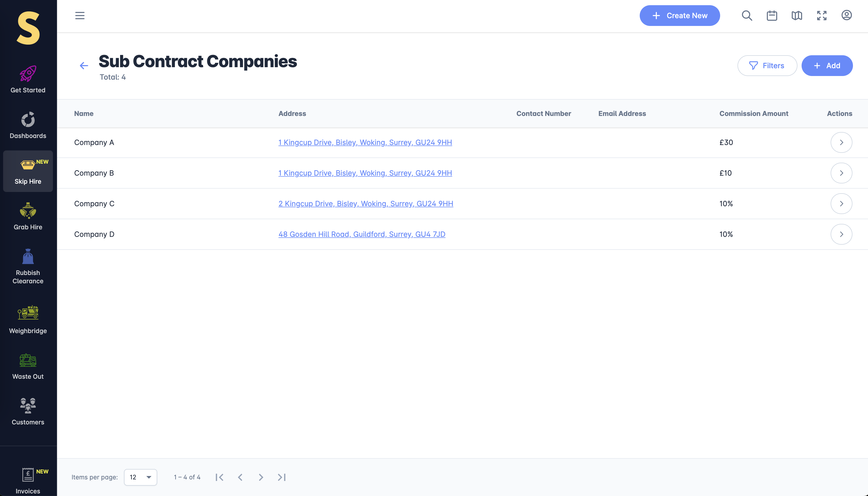Image resolution: width=868 pixels, height=496 pixels.
Task: Click Company C address link
Action: click(366, 204)
